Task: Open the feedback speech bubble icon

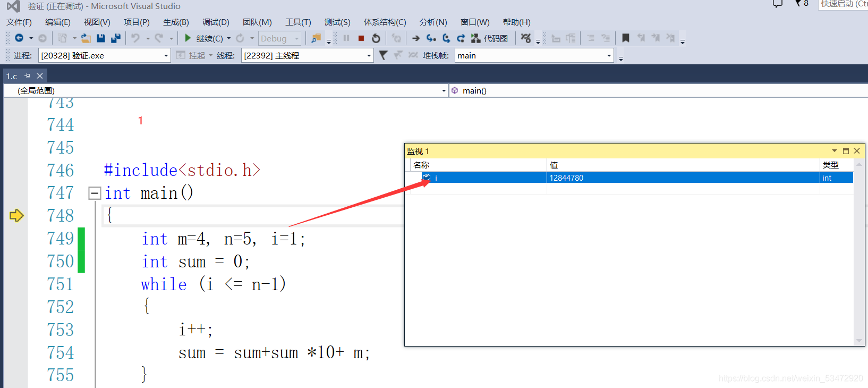Action: click(778, 4)
